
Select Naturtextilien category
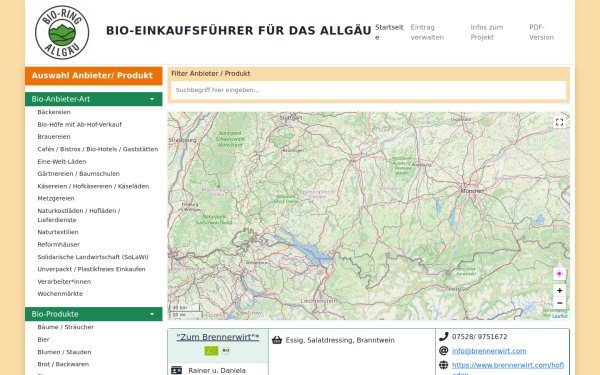tap(58, 232)
